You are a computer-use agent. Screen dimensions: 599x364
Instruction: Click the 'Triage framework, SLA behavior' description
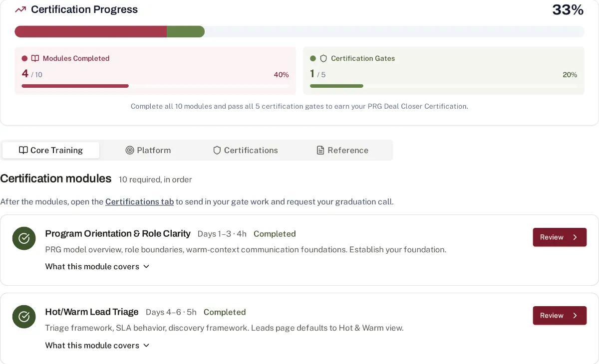224,328
